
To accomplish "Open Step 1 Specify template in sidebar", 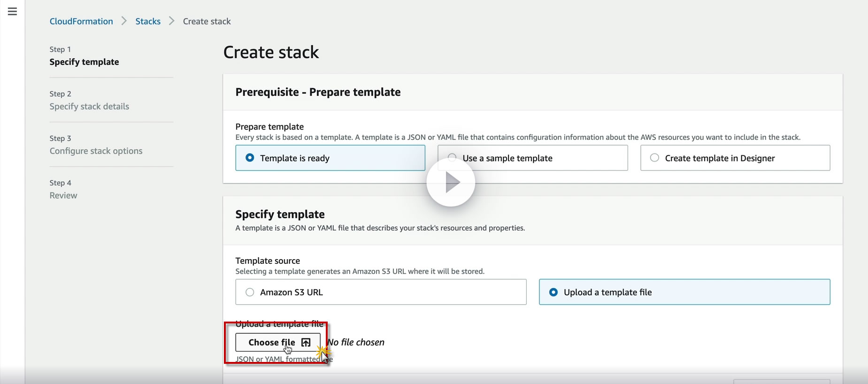I will [84, 62].
